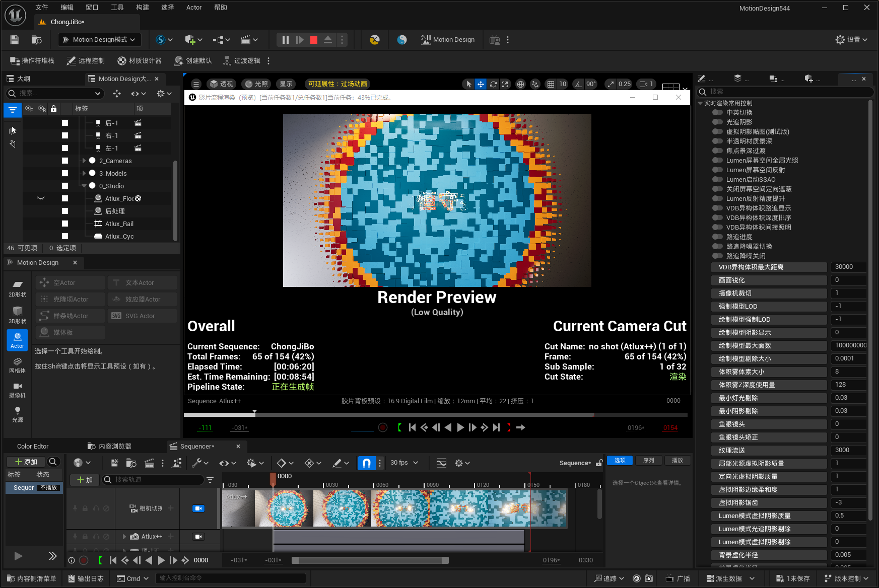Select the 摄像机 tool category
This screenshot has height=588, width=879.
click(18, 390)
